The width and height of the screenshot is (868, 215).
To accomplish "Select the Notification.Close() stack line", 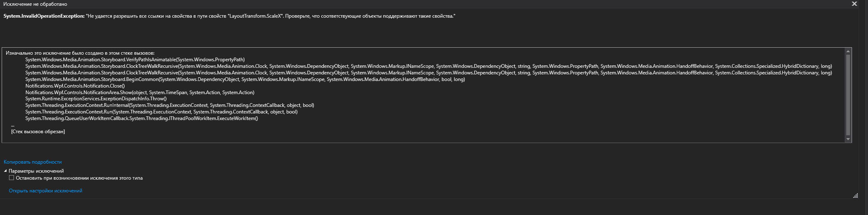I will click(75, 86).
